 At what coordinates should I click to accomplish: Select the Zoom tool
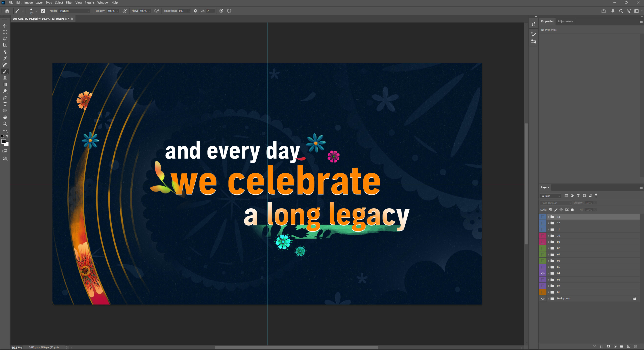point(5,124)
